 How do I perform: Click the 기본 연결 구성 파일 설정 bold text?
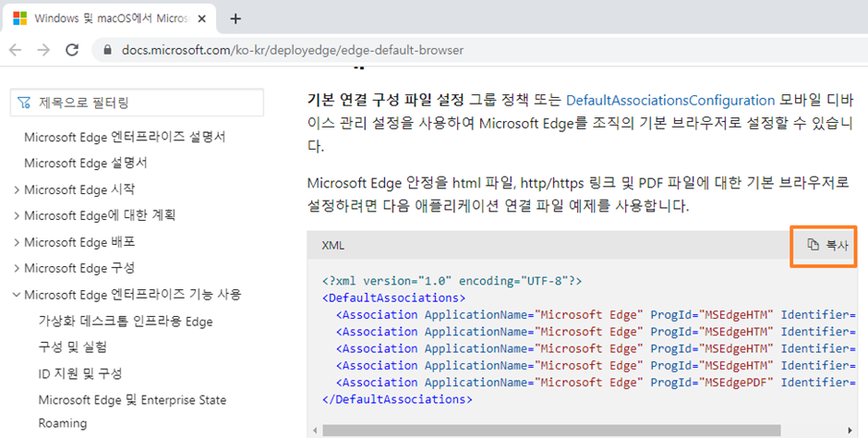(386, 100)
